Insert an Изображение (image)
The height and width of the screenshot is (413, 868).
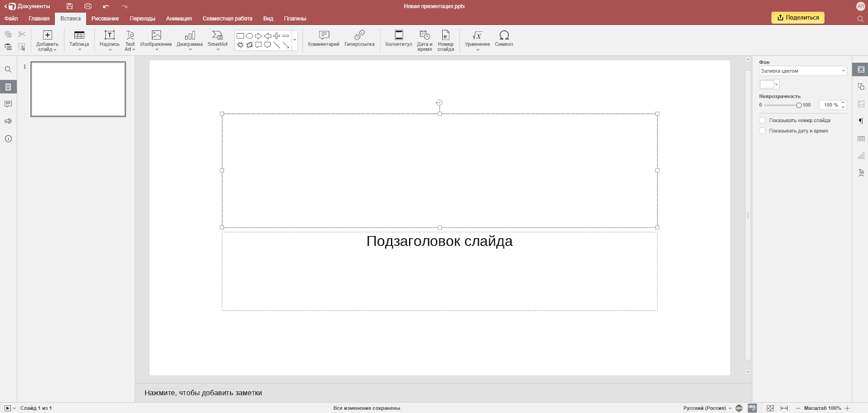[156, 40]
